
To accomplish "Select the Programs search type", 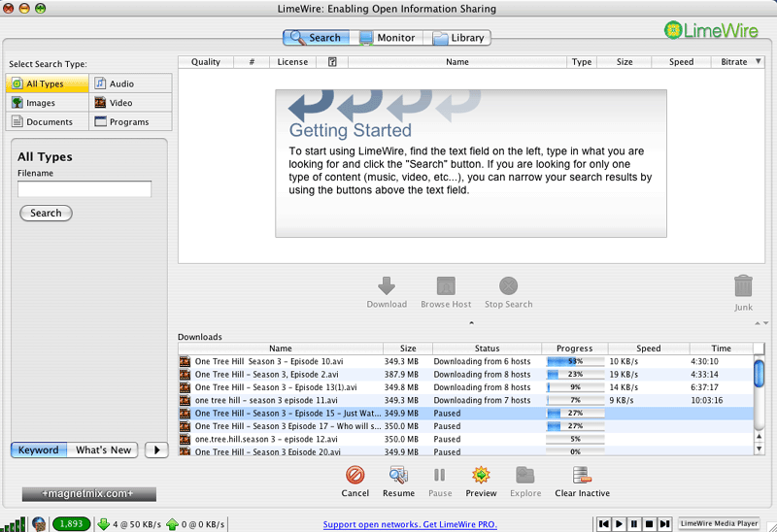I will point(131,121).
